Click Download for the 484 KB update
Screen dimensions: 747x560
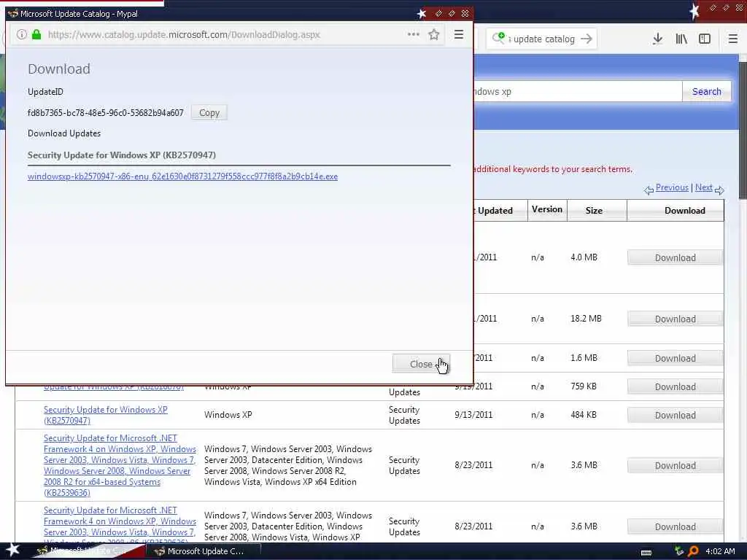[x=675, y=415]
